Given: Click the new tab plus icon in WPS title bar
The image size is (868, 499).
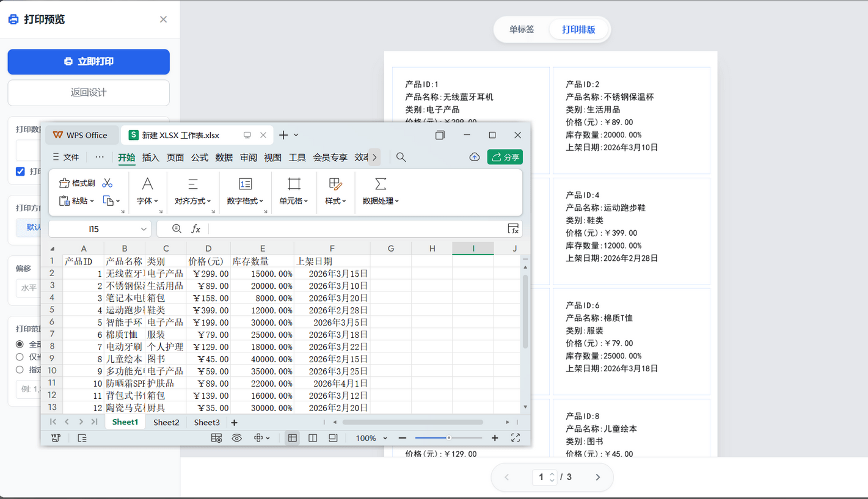Looking at the screenshot, I should 283,135.
